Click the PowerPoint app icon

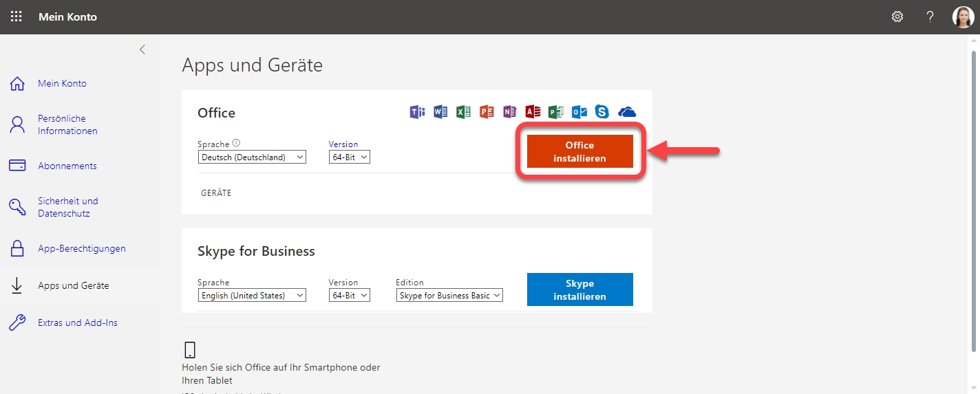point(487,112)
